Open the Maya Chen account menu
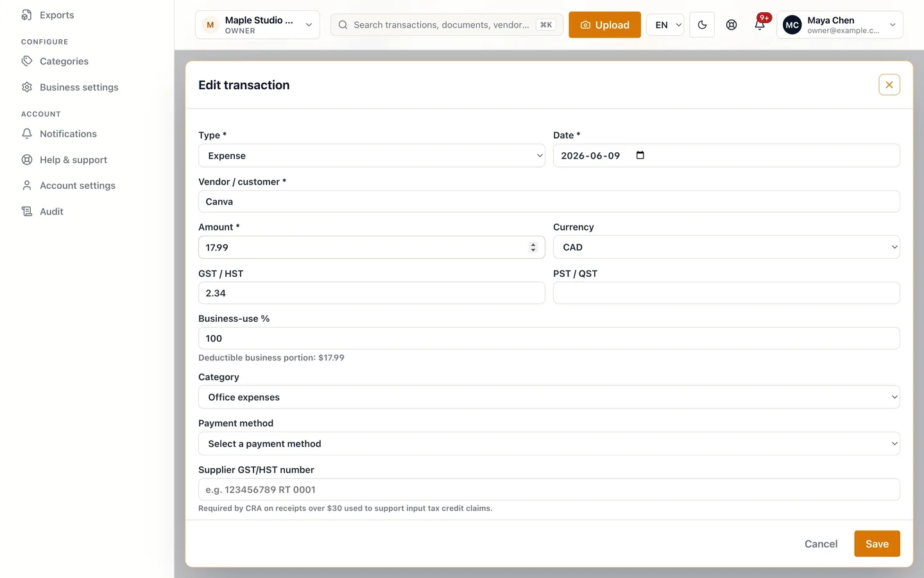The width and height of the screenshot is (924, 578). [x=840, y=25]
